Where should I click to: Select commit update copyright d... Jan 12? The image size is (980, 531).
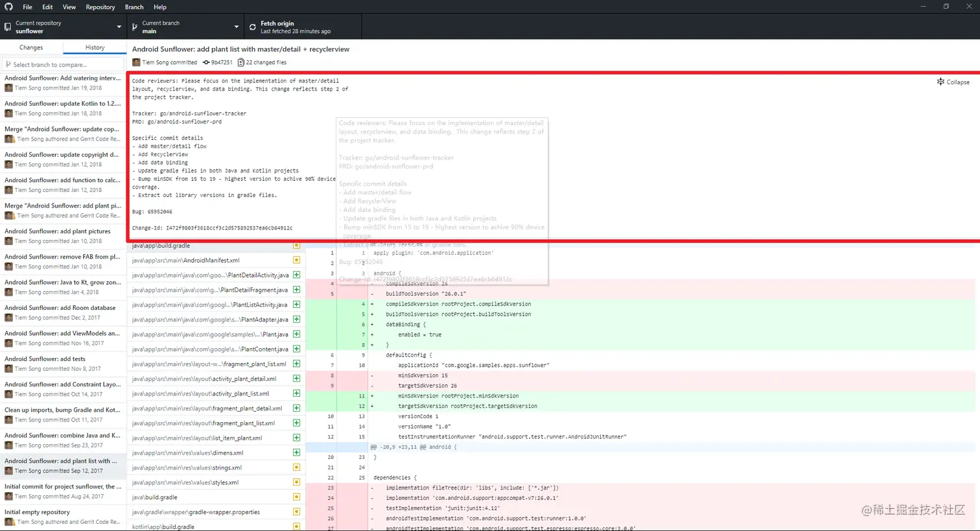63,159
